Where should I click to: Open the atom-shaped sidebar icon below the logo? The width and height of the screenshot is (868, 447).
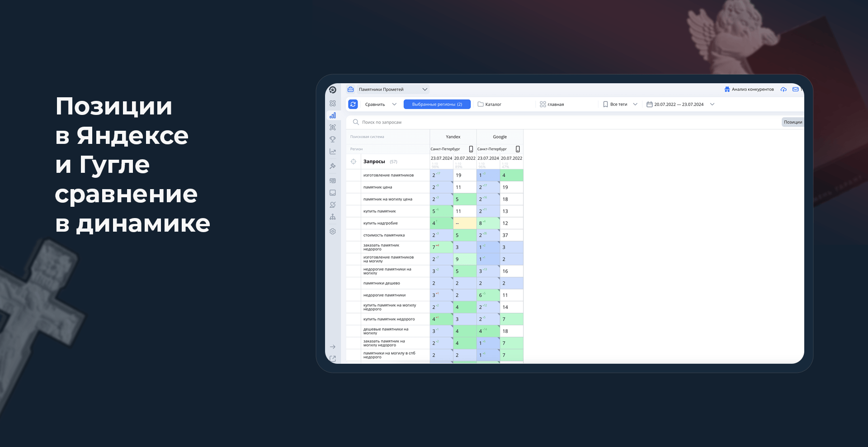click(x=333, y=104)
